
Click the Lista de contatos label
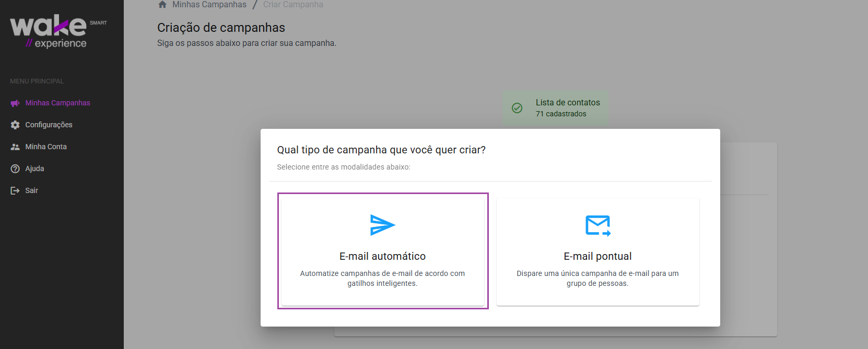click(x=568, y=103)
